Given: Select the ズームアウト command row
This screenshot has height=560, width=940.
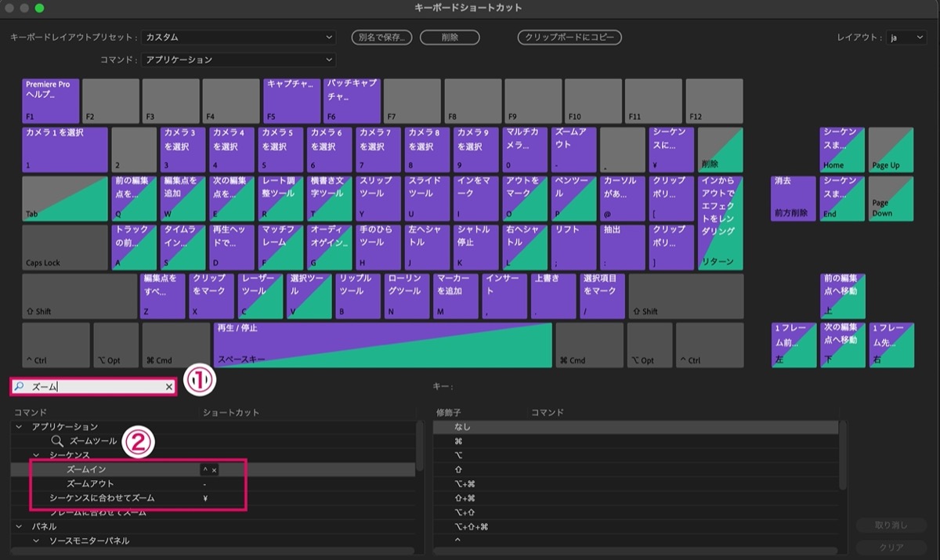Looking at the screenshot, I should (x=213, y=484).
